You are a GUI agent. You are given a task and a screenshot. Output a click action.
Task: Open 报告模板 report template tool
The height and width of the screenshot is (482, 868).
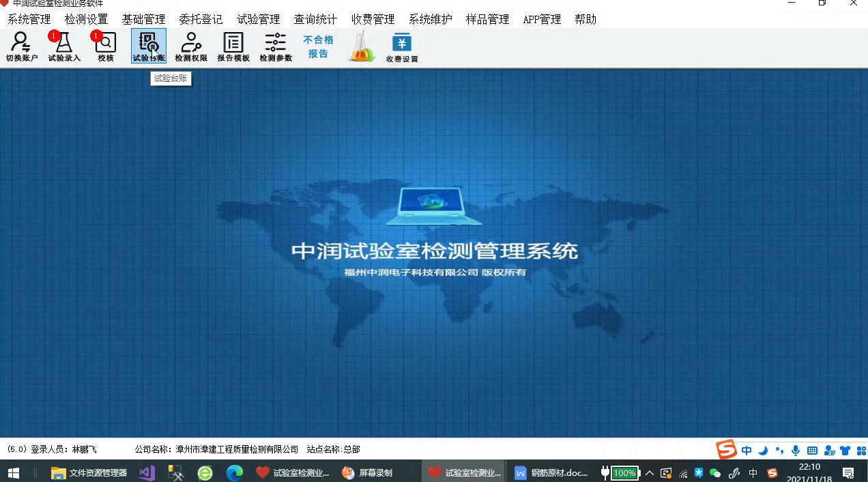coord(233,47)
